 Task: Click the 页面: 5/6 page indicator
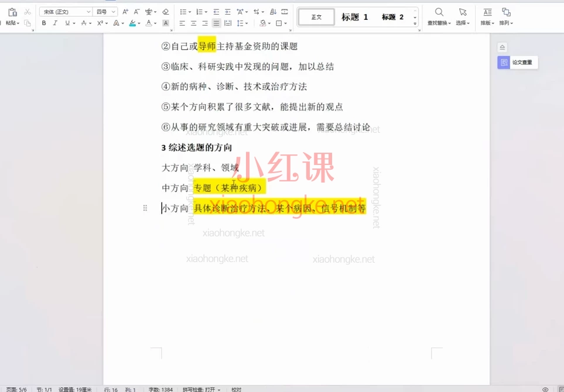pyautogui.click(x=16, y=390)
